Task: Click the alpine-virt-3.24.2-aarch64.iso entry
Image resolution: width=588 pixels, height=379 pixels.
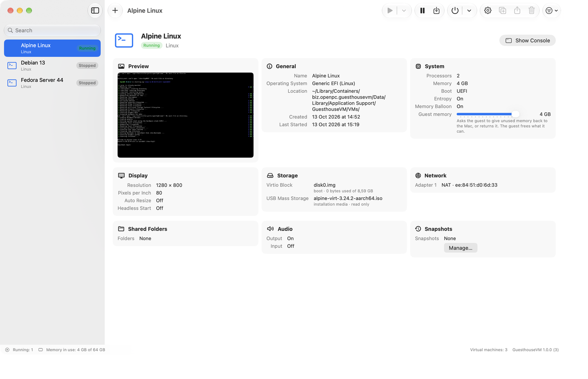Action: [x=348, y=198]
